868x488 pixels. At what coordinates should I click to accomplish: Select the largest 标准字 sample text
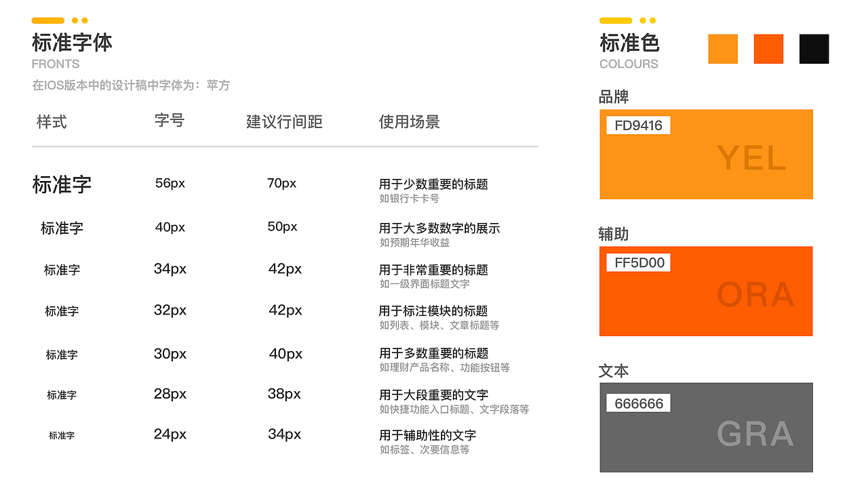coord(62,184)
